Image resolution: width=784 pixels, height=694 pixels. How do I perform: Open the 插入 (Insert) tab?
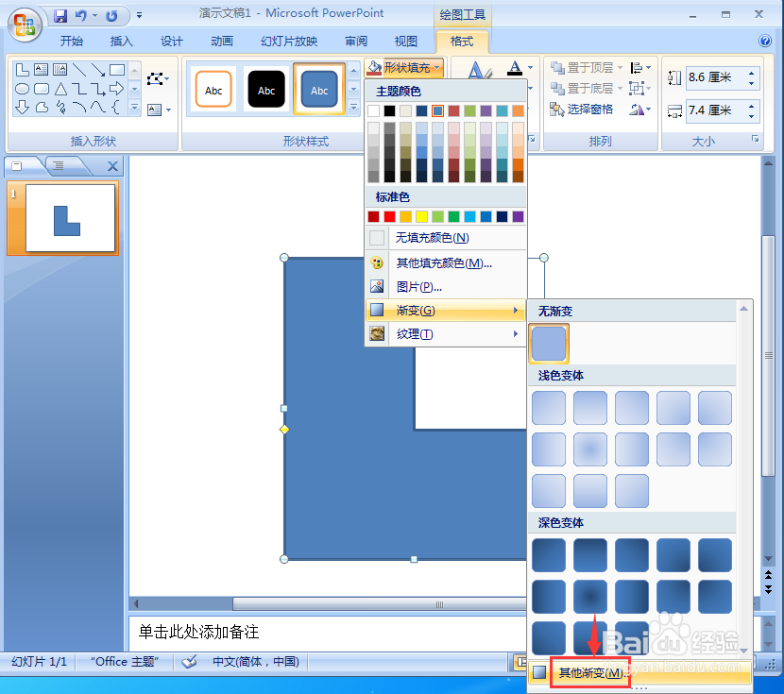(122, 41)
